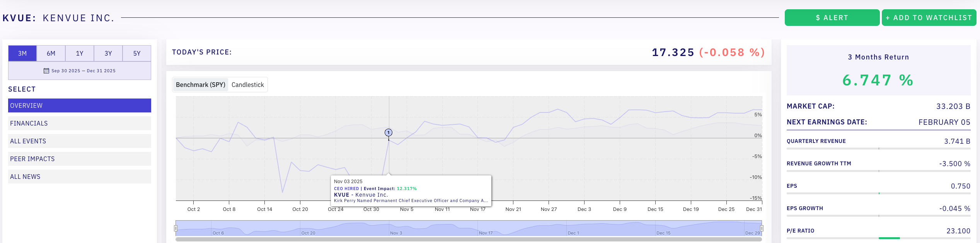
Task: Open the All News section
Action: tap(80, 177)
